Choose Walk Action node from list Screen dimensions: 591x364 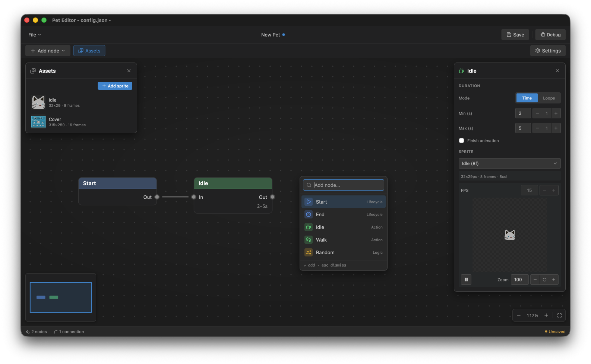[x=344, y=240]
